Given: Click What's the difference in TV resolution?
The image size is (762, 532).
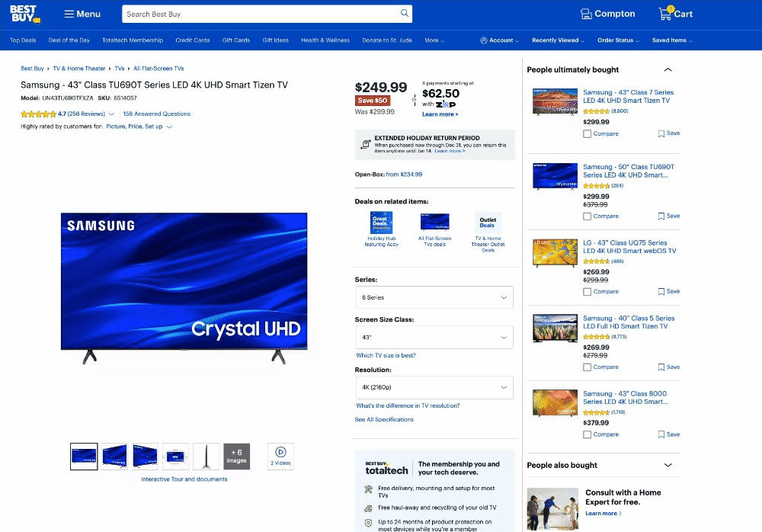Looking at the screenshot, I should pos(408,405).
